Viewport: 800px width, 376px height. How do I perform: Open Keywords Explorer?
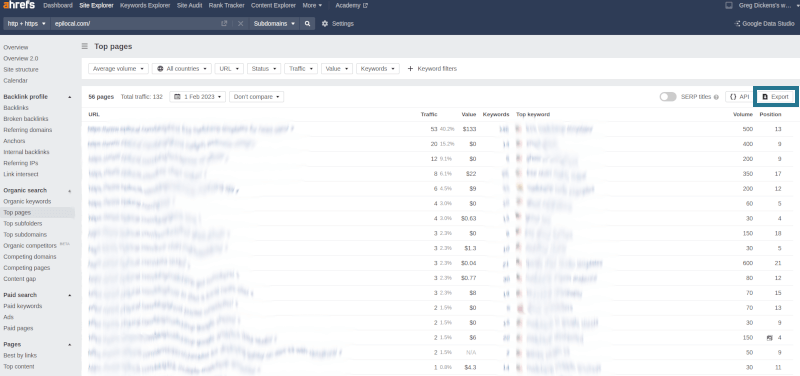coord(145,6)
